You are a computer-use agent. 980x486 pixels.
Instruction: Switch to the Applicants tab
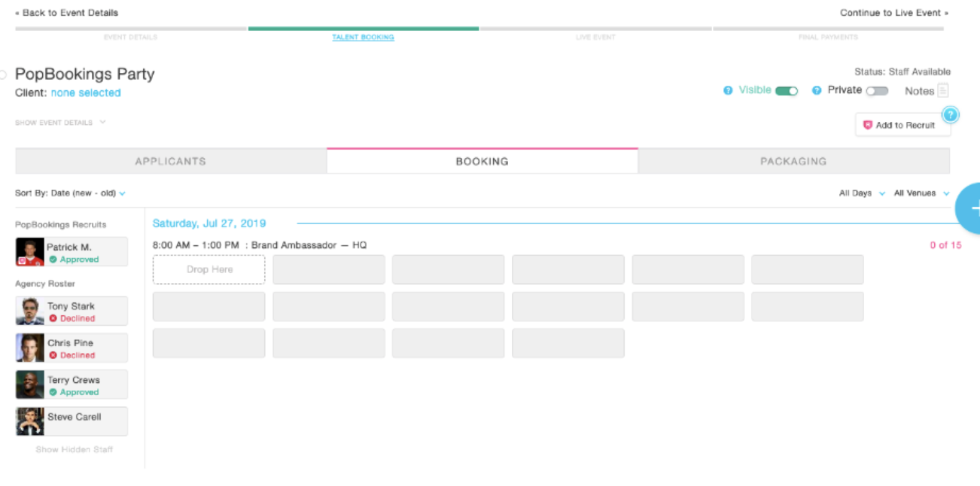171,161
